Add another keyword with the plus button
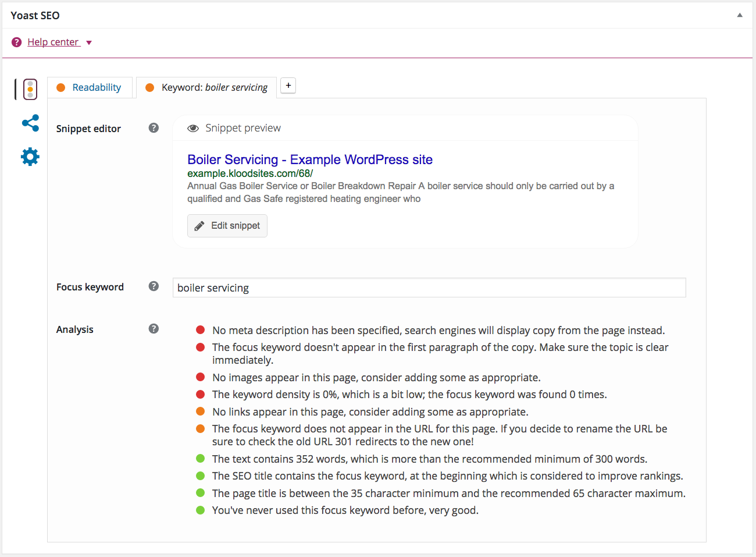Screen dimensions: 756x557 pyautogui.click(x=288, y=86)
